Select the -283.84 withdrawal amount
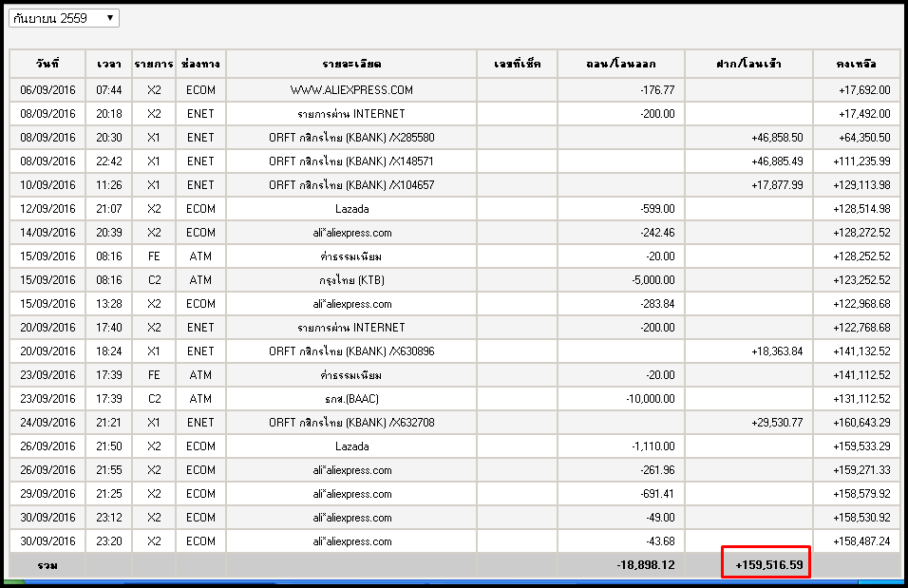 (657, 304)
